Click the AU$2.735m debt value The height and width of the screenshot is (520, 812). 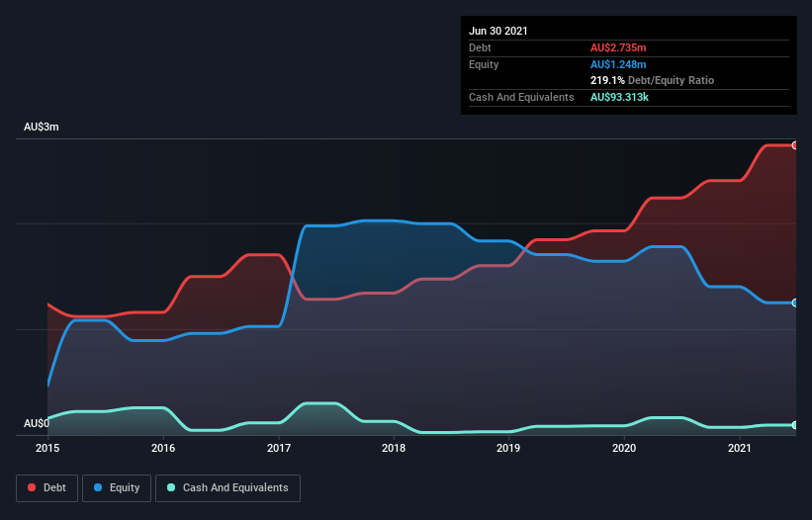(618, 47)
